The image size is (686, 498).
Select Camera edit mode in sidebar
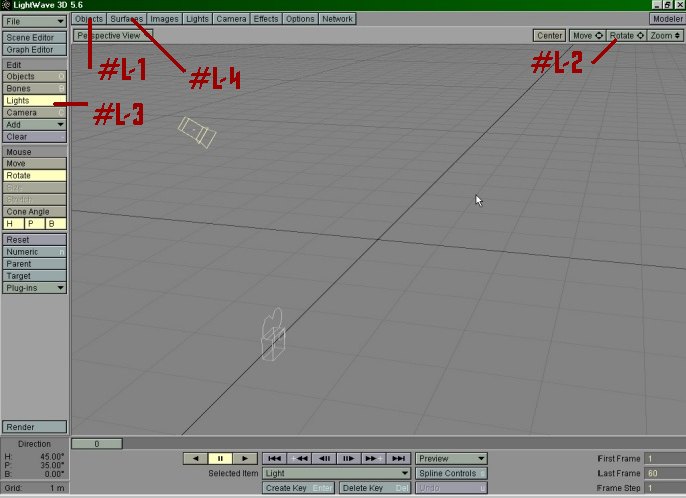35,112
